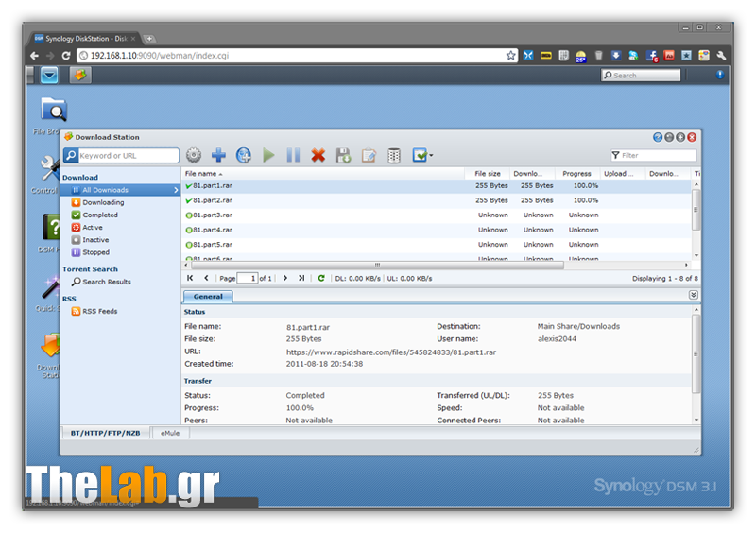The image size is (756, 533).
Task: Collapse the details panel with double chevron
Action: coord(694,295)
